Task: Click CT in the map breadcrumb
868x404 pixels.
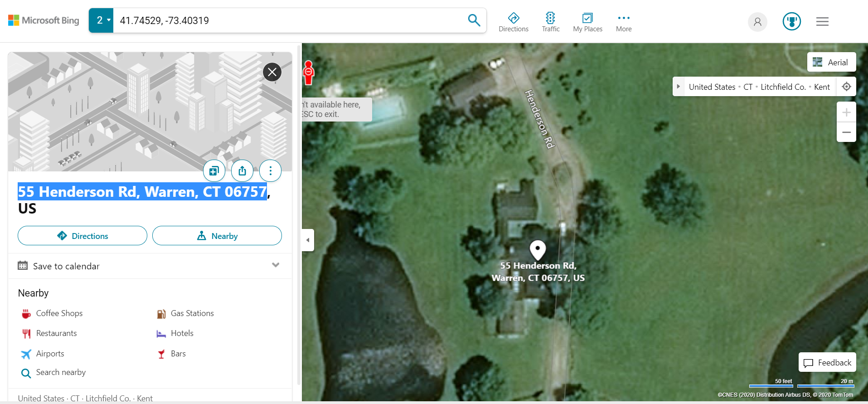Action: 748,87
